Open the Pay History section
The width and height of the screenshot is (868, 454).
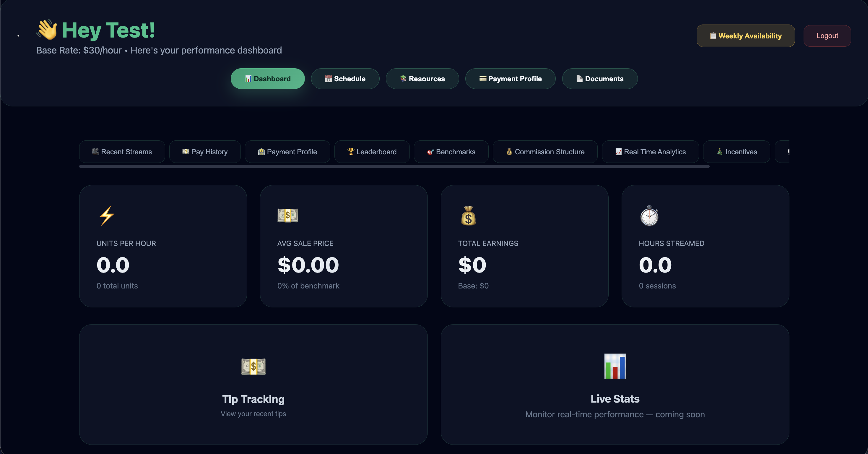[205, 152]
